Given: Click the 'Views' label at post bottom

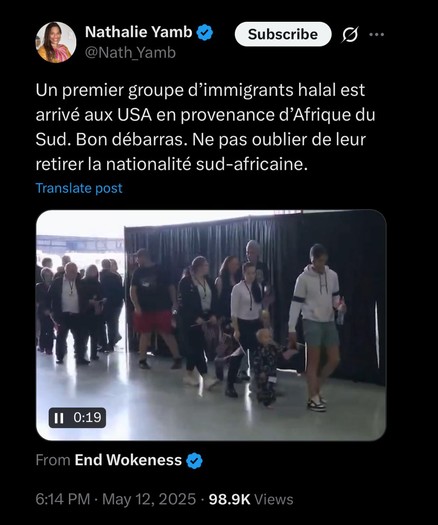Looking at the screenshot, I should click(x=274, y=499).
